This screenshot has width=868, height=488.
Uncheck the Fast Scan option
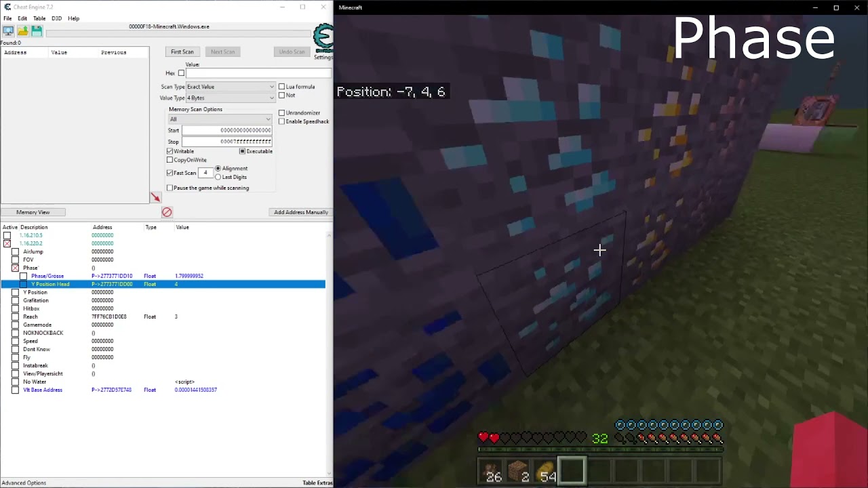[x=170, y=173]
